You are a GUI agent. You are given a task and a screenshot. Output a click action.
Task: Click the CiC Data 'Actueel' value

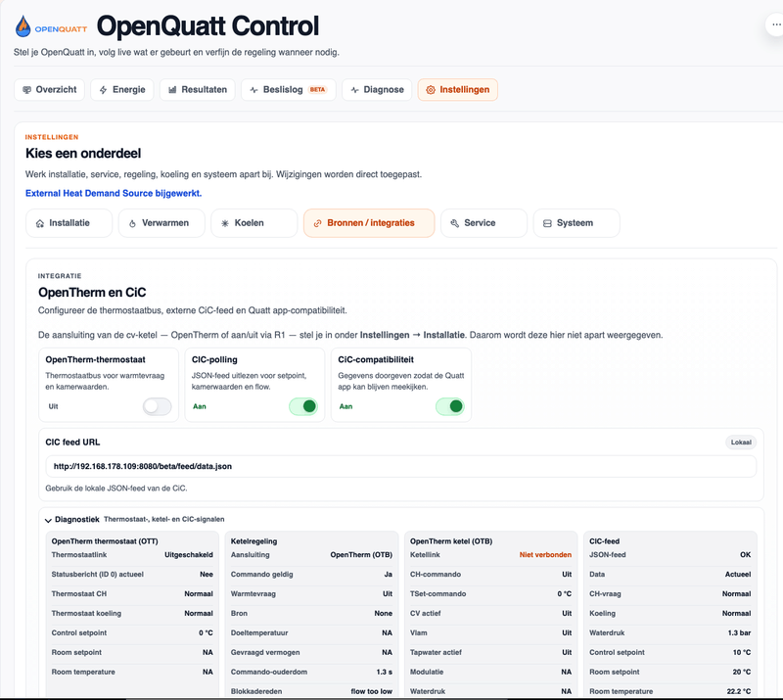738,575
